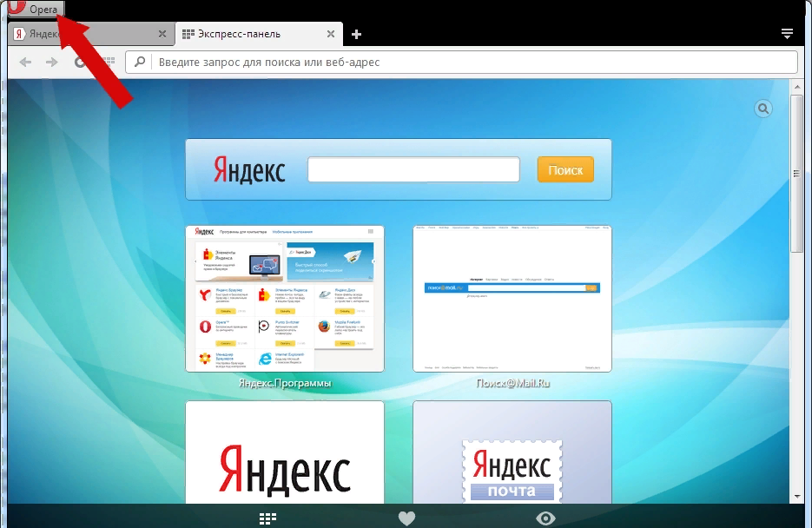Screen dimensions: 812x528
Task: Open the Поиск@Mail.Ru thumbnail
Action: coord(512,298)
